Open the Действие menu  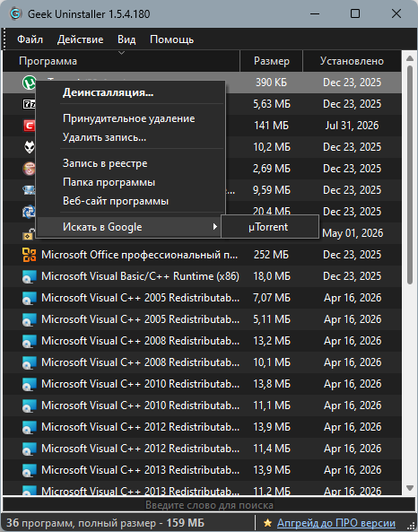pos(80,39)
